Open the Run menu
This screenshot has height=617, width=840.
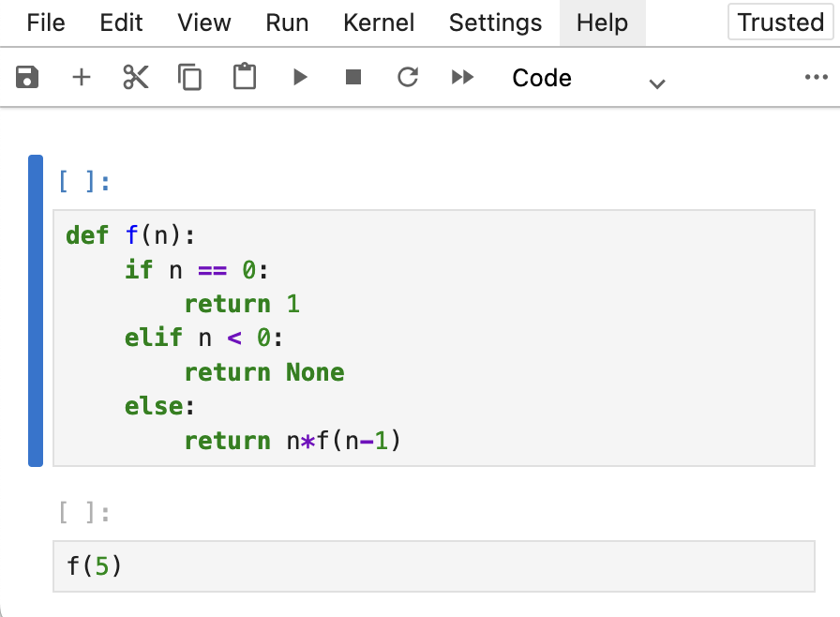click(x=287, y=23)
